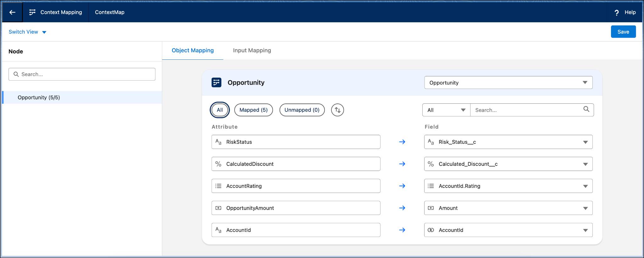Click the Save button

click(x=623, y=32)
